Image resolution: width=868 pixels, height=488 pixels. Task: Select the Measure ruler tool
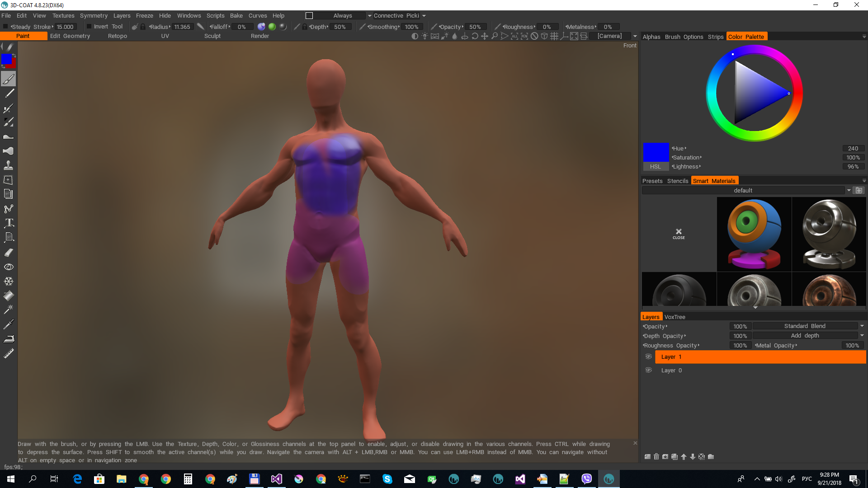9,353
